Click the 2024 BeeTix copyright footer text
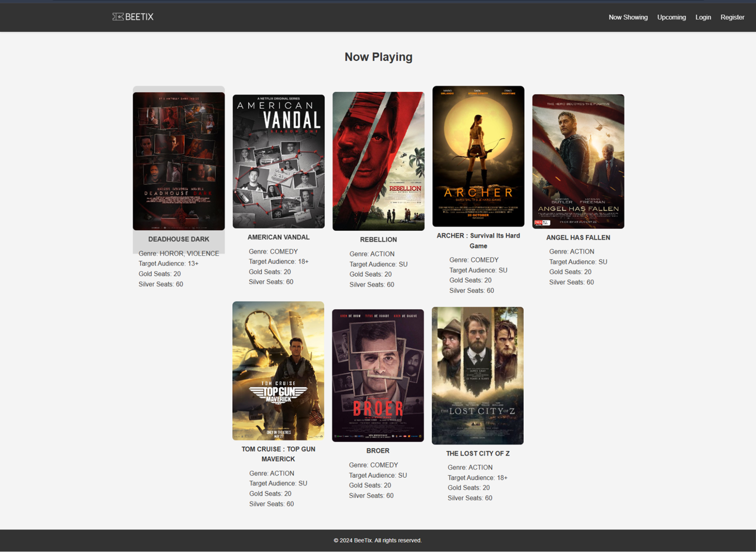This screenshot has width=756, height=552. pos(377,541)
